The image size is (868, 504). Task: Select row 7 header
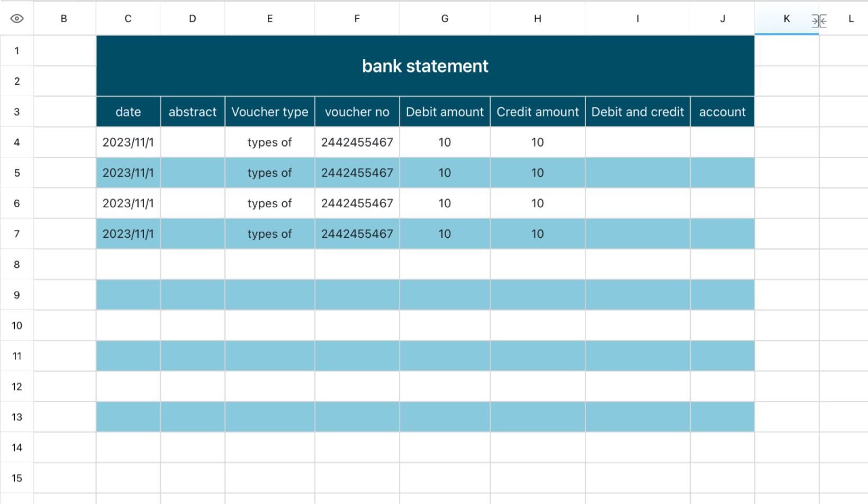(x=17, y=234)
